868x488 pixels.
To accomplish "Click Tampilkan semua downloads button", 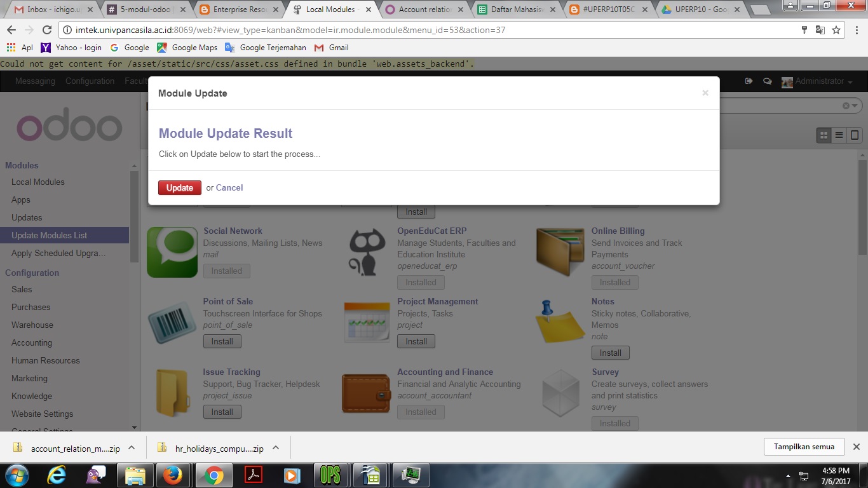I will (x=804, y=447).
